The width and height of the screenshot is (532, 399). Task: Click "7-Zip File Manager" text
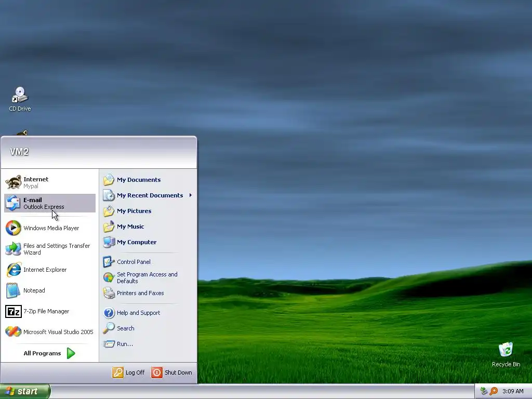click(46, 311)
